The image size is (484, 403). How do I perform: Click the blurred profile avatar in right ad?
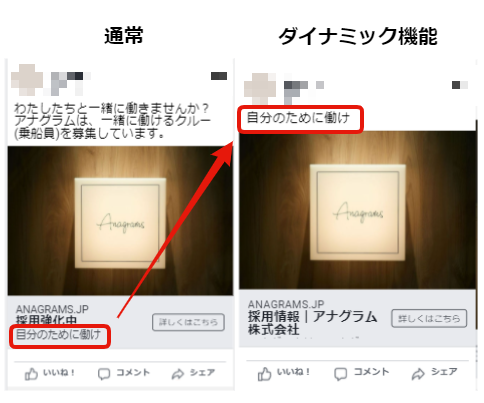tap(260, 88)
